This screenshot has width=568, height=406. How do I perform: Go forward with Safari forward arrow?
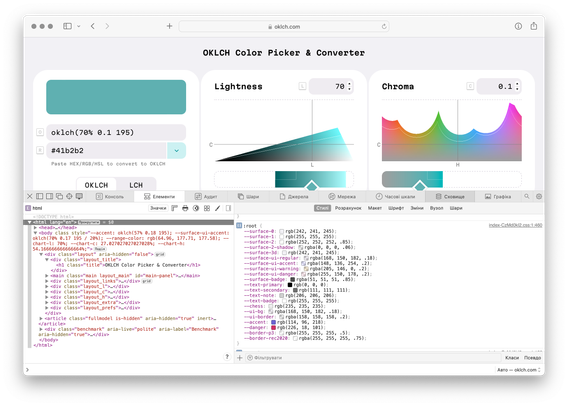click(107, 26)
